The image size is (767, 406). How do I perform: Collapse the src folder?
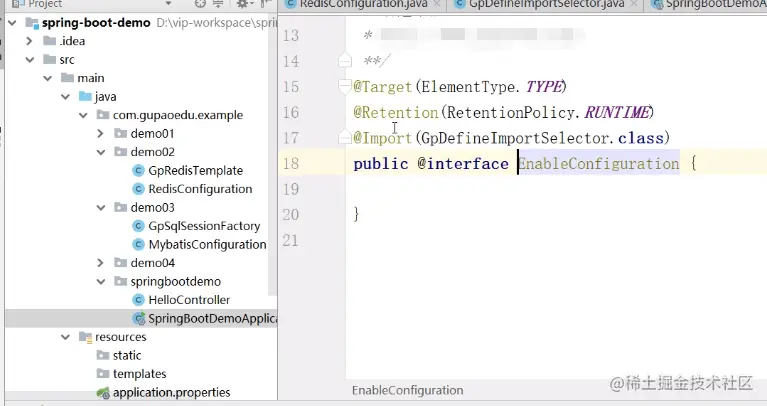click(30, 60)
